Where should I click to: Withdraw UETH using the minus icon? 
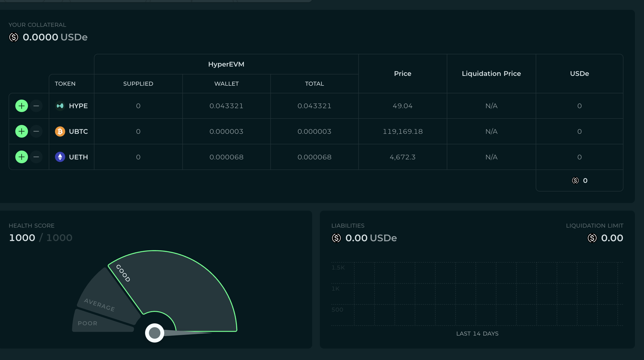[x=36, y=157]
